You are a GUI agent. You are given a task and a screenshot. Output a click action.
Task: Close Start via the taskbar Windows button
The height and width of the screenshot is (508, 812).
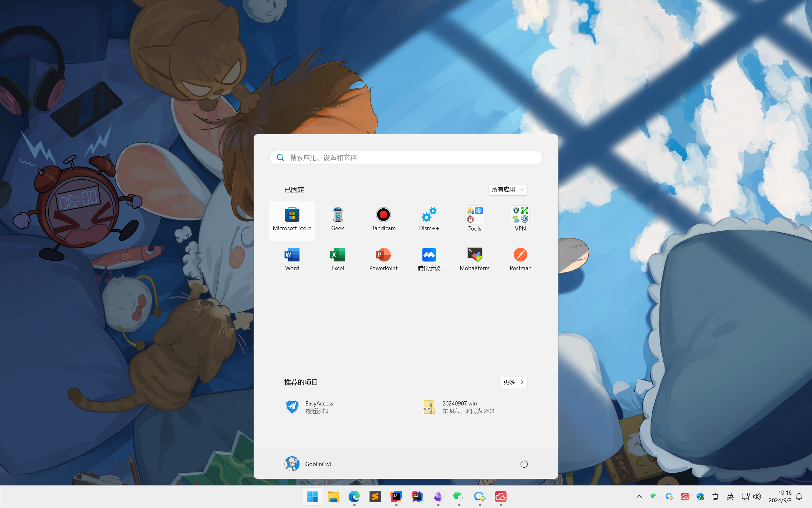(312, 497)
